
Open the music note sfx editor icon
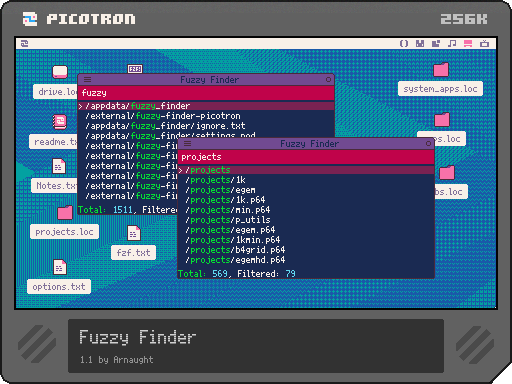point(452,44)
